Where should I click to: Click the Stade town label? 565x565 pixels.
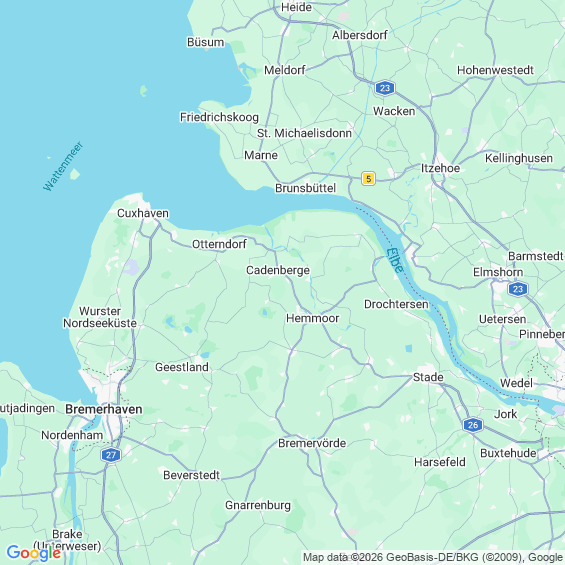[428, 377]
